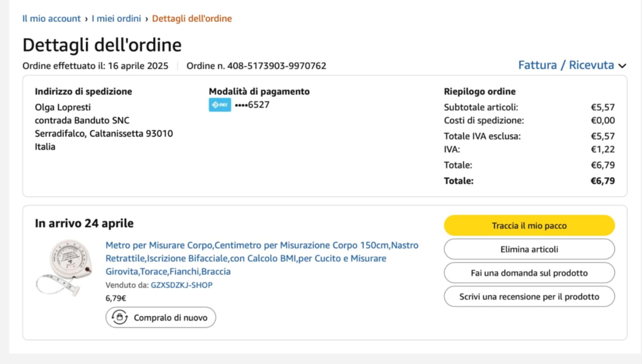Click the order number 408-5173903-9970762
This screenshot has height=364, width=642.
[276, 66]
